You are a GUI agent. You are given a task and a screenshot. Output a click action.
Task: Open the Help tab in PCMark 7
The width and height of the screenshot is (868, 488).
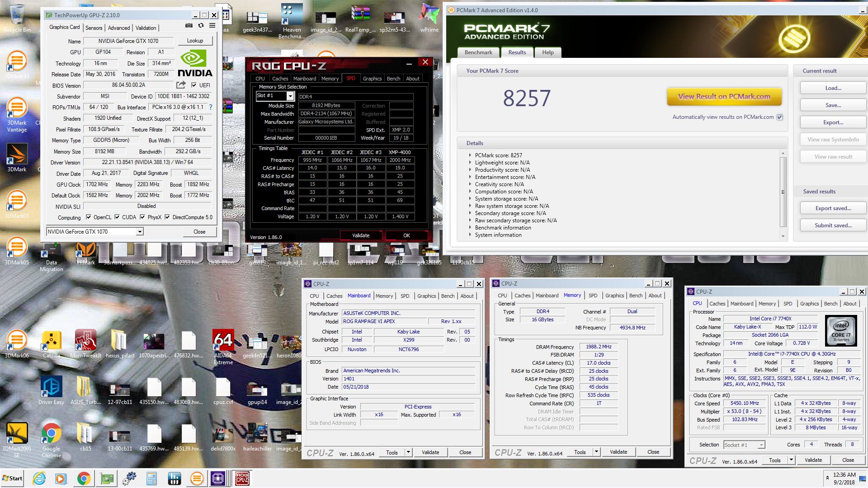click(x=548, y=52)
